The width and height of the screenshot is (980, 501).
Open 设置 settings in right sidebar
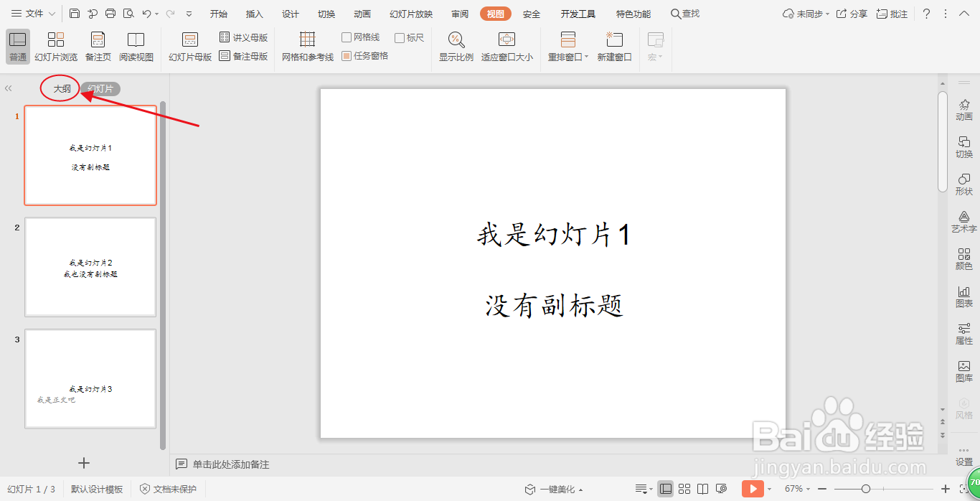964,456
